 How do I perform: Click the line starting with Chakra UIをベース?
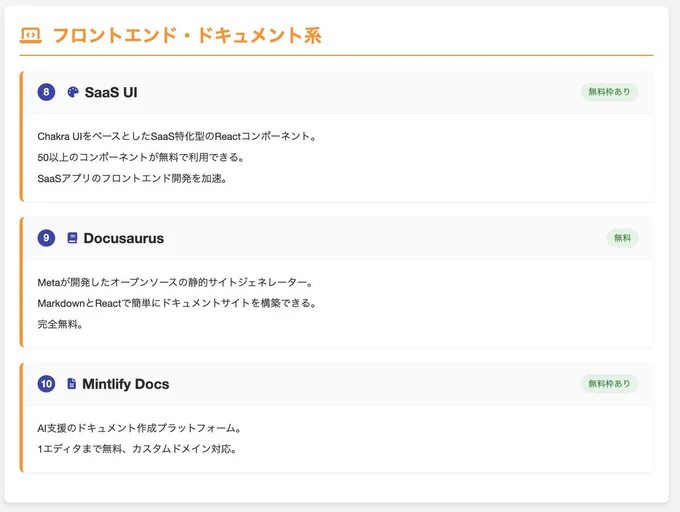(177, 137)
